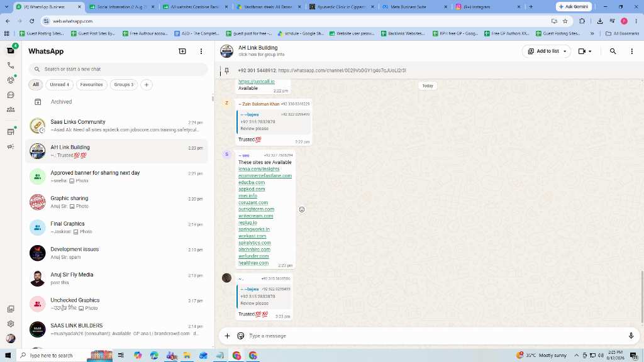Open the new chat icon
The height and width of the screenshot is (362, 644).
click(x=182, y=52)
